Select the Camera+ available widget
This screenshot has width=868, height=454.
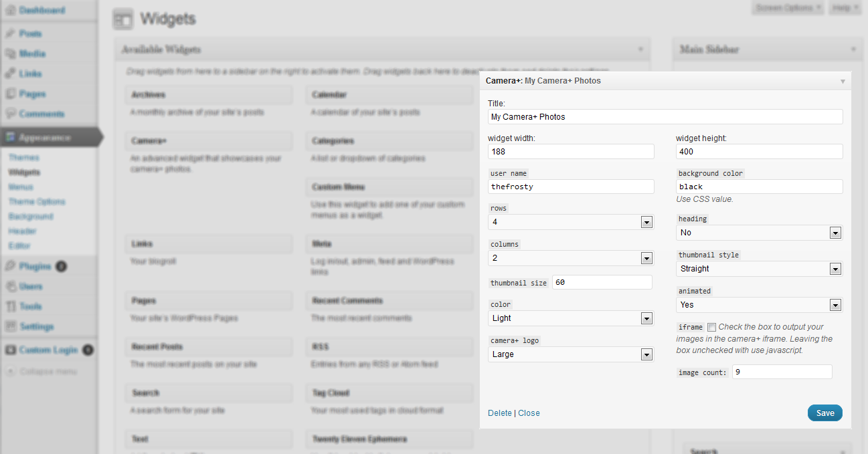tap(209, 141)
